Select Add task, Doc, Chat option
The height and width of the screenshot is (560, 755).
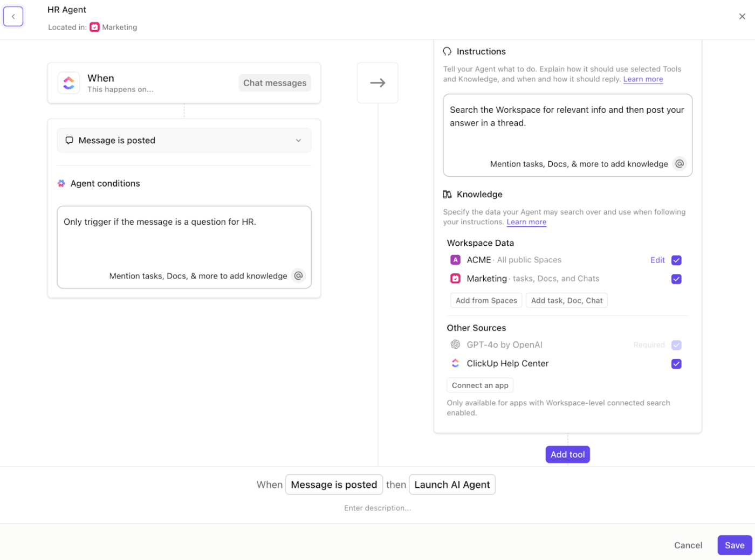(567, 301)
